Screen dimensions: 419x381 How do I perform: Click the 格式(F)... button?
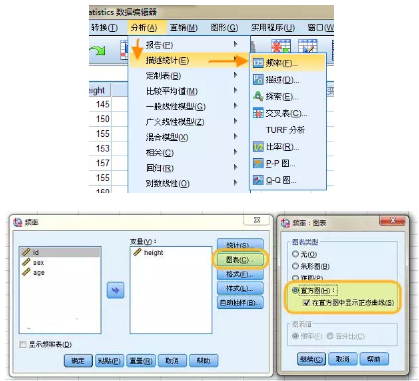tap(240, 274)
